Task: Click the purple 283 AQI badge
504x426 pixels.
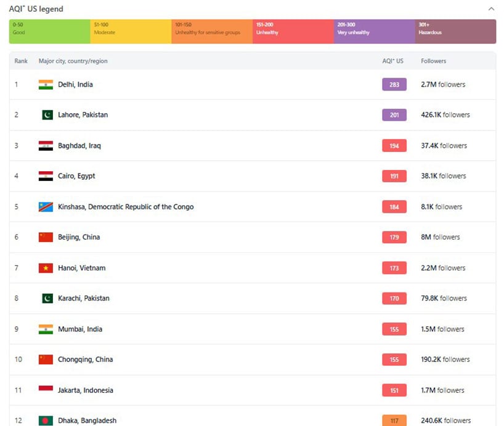Action: [x=394, y=84]
